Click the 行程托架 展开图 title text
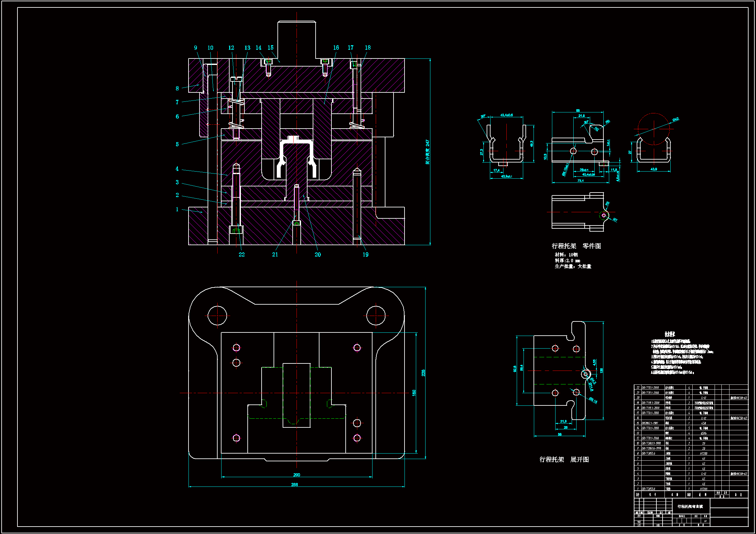The width and height of the screenshot is (756, 534). (564, 459)
